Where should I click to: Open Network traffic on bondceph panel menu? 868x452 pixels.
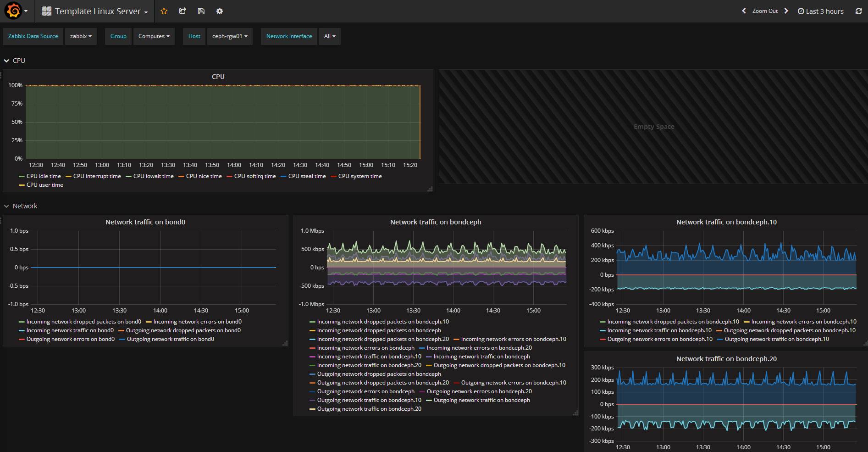(x=436, y=222)
